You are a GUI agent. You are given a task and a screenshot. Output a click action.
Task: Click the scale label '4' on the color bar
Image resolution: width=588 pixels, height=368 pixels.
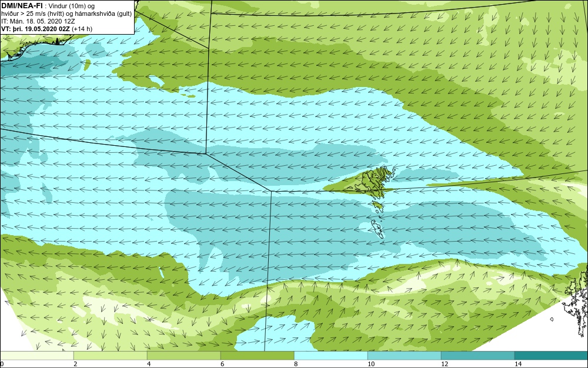149,364
